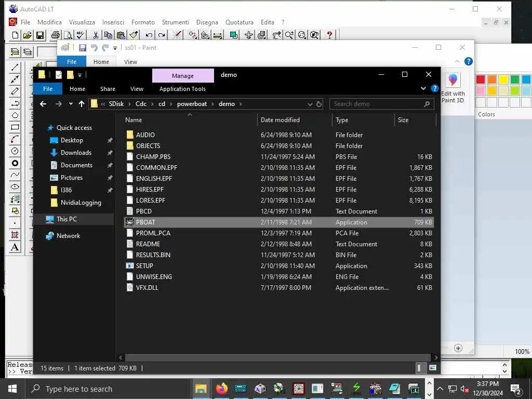Click the Print icon in AutoCAD toolbar
The width and height of the screenshot is (532, 399).
[55, 35]
